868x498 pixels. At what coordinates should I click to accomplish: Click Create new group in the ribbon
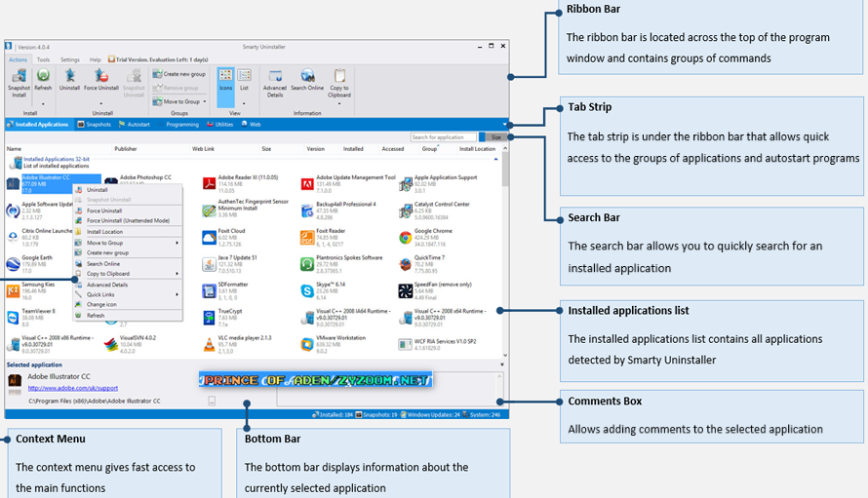click(178, 74)
